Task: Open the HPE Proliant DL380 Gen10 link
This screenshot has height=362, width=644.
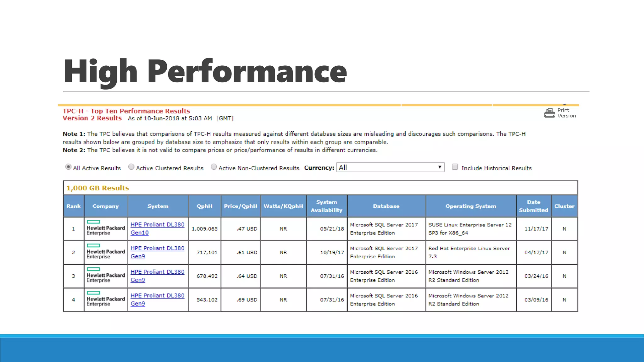Action: [157, 228]
